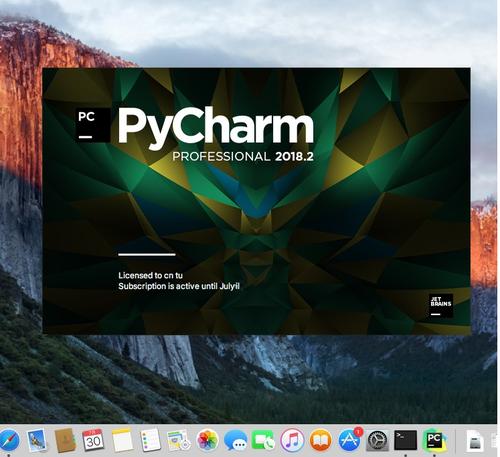Launch Messages chat bubble icon
500x457 pixels.
(236, 440)
